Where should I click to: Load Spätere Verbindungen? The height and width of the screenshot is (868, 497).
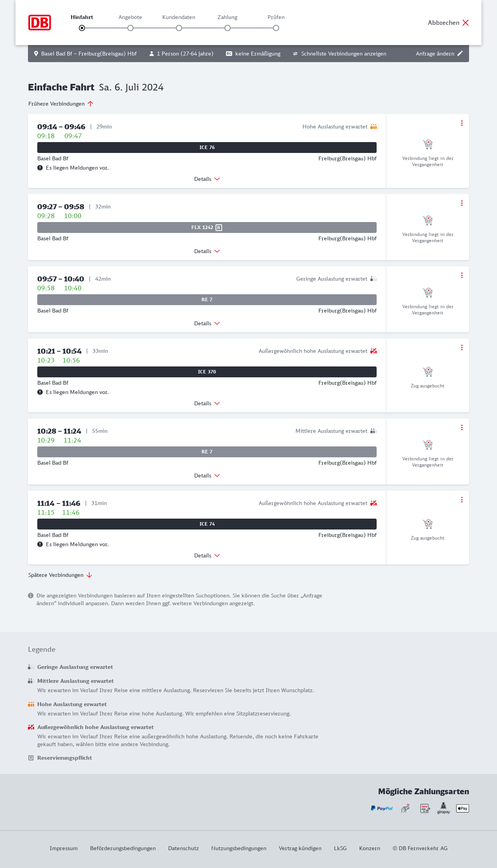click(x=60, y=575)
